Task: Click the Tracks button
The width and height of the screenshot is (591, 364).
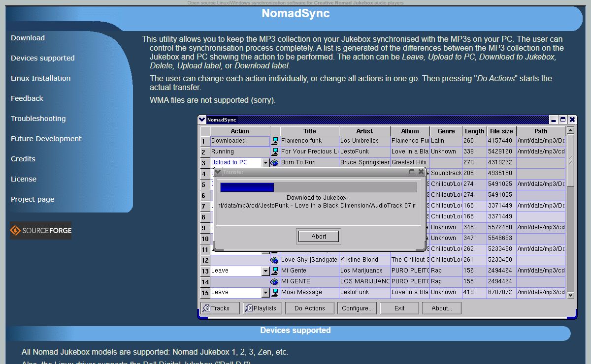Action: (x=220, y=308)
